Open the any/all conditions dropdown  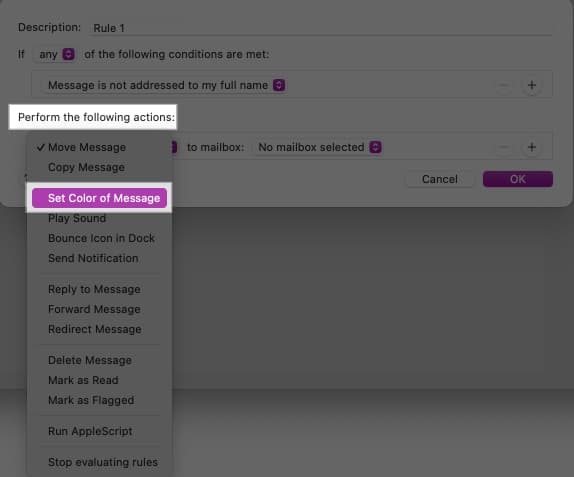click(55, 54)
